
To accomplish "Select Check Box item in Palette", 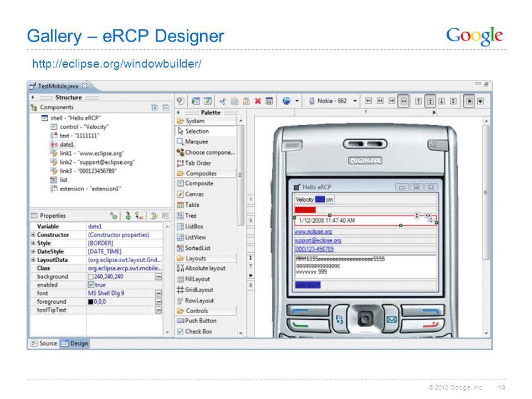I will coord(195,331).
